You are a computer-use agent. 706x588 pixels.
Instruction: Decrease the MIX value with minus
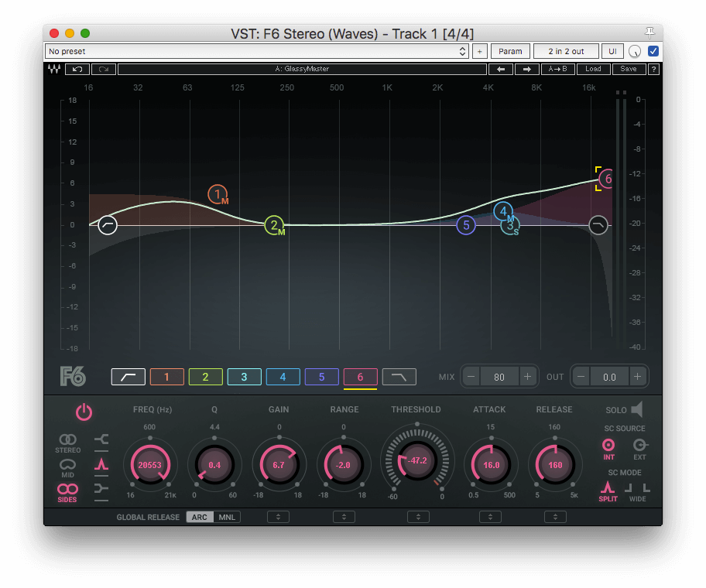tap(471, 377)
